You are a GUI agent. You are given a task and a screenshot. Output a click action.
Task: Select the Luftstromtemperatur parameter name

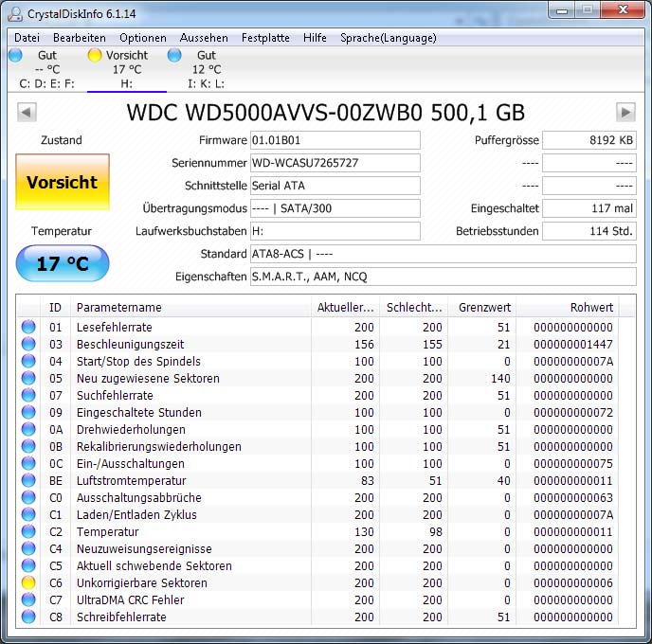click(x=131, y=481)
